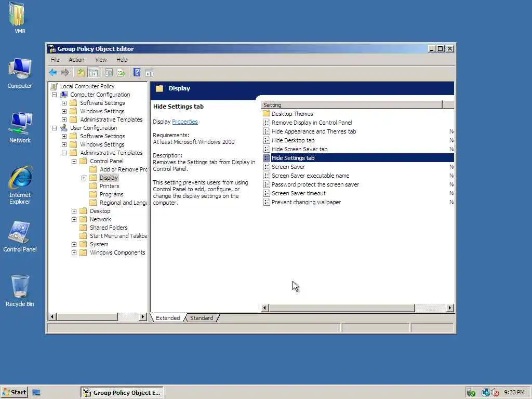
Task: Open Properties via toolbar icon
Action: [x=109, y=72]
